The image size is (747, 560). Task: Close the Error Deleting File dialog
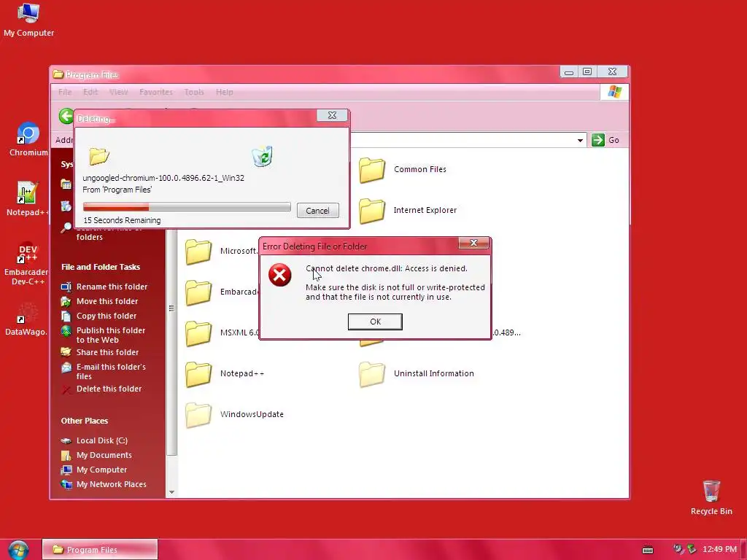[473, 243]
